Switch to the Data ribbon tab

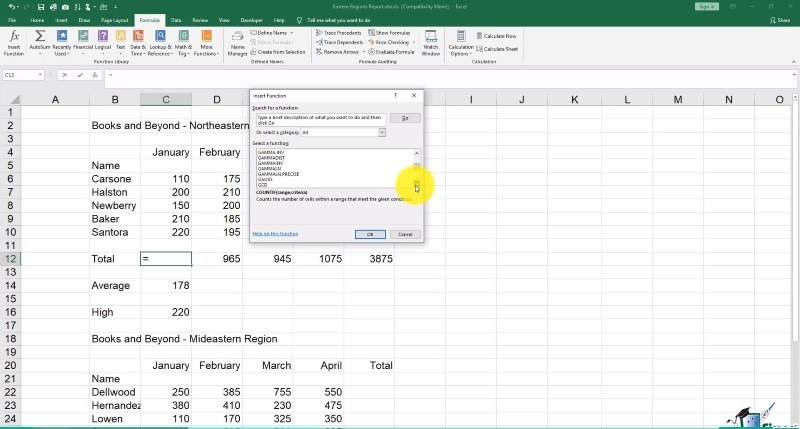tap(175, 19)
